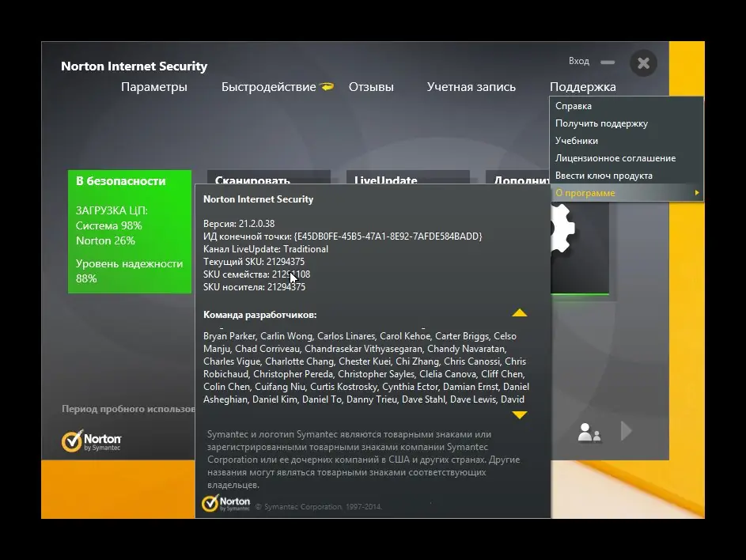Viewport: 746px width, 560px height.
Task: Expand the О программе submenu arrow
Action: tap(696, 193)
